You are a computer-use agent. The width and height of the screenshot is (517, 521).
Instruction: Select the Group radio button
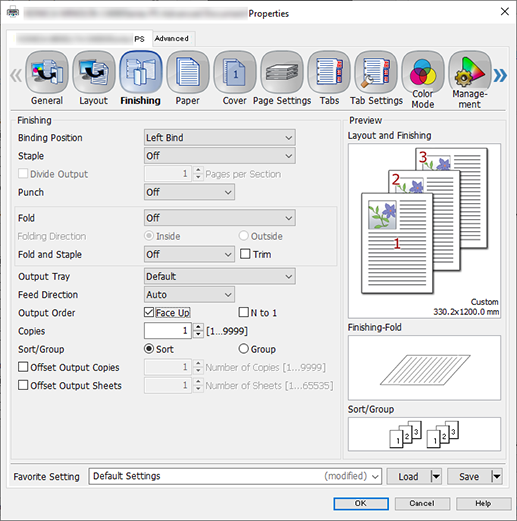(244, 349)
